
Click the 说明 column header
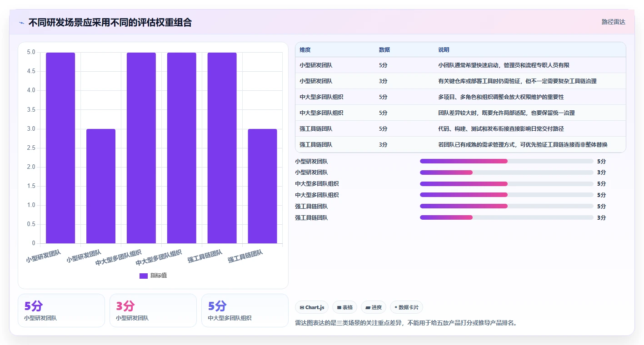click(x=444, y=50)
